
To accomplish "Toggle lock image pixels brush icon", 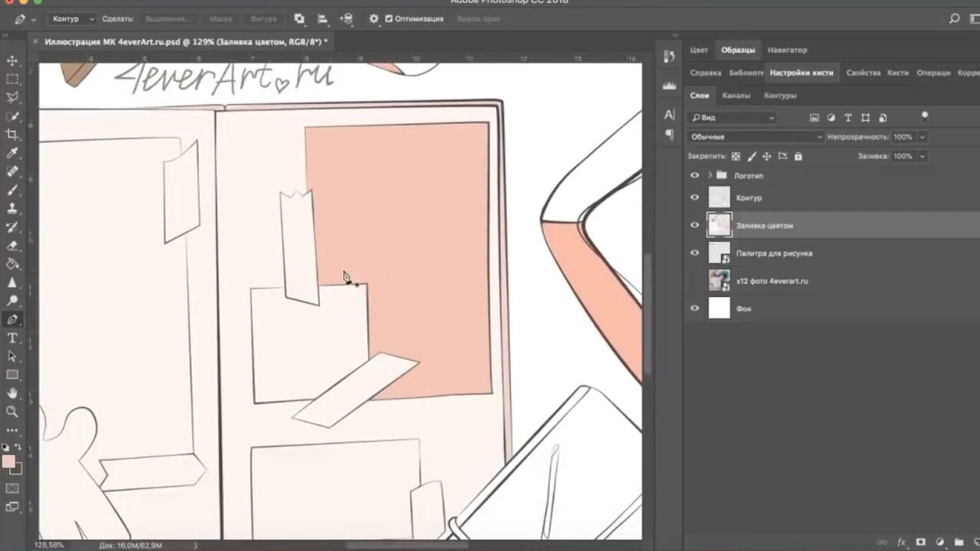I will coord(752,156).
